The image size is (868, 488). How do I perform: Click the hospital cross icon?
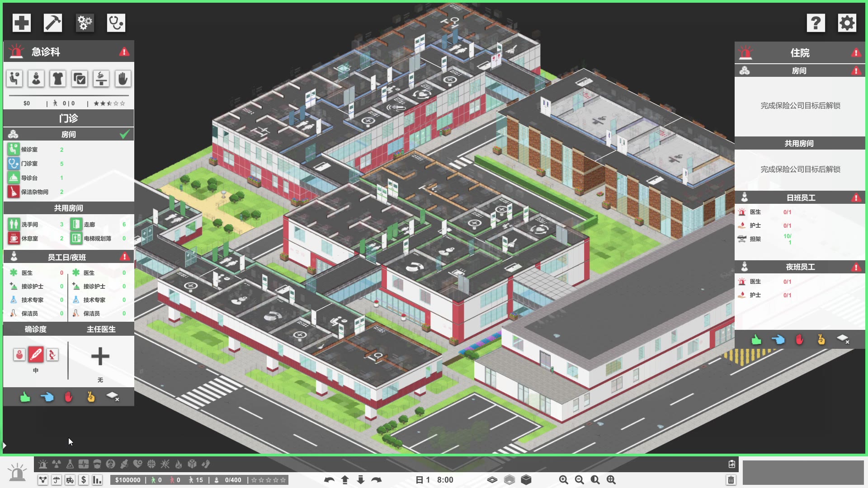pos(21,23)
